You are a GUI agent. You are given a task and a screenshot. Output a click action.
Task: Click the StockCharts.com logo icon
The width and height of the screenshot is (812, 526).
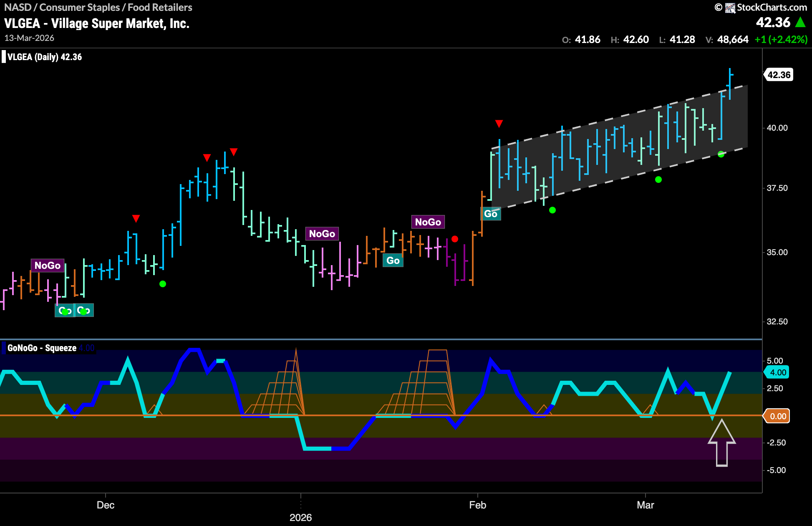click(730, 8)
